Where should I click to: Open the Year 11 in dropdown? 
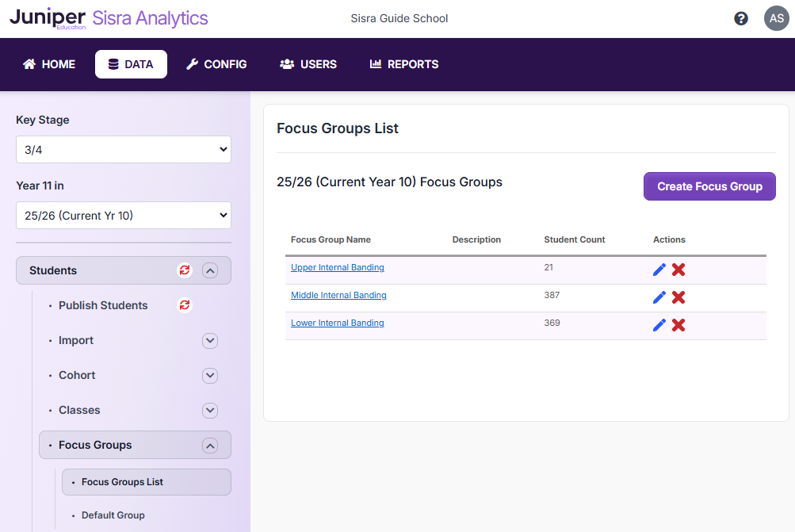click(x=124, y=215)
